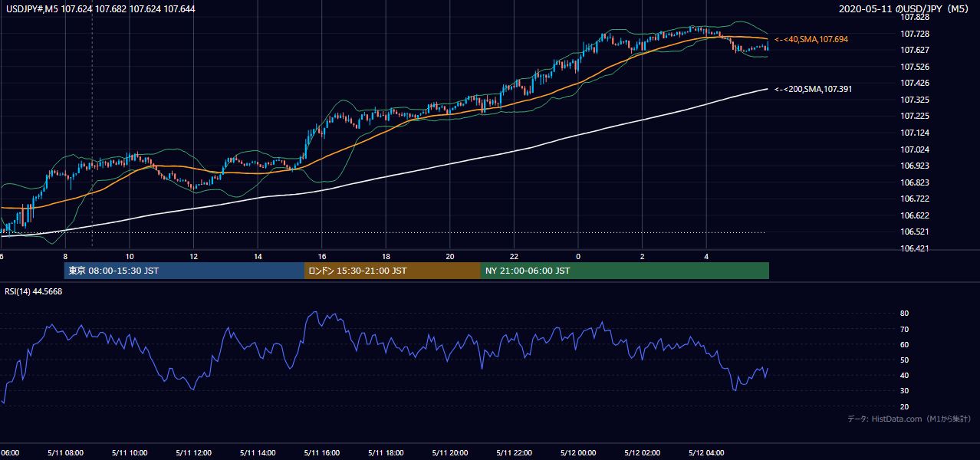Click the 5/11 18:00 time label
Screen dimensions: 980x460
(x=386, y=453)
